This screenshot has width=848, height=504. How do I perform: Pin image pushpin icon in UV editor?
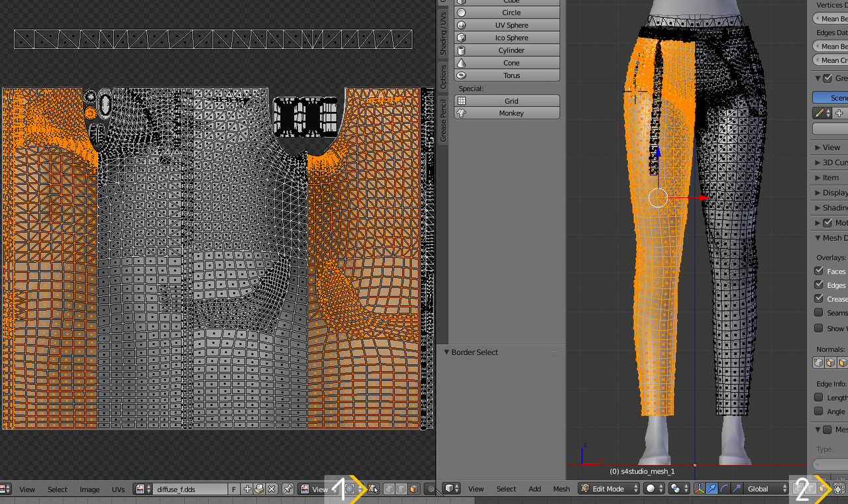click(x=288, y=489)
